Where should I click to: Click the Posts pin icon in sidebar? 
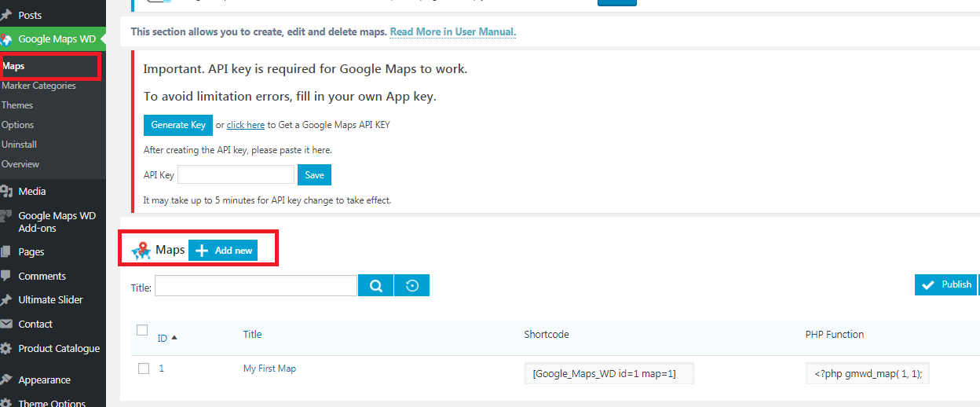6,15
